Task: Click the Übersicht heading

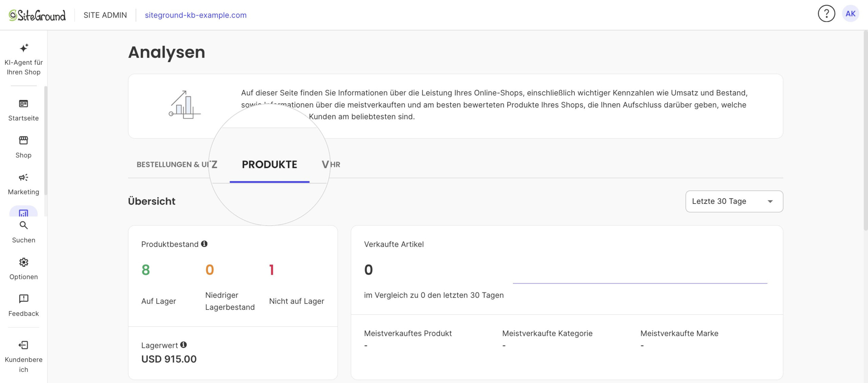Action: click(152, 201)
